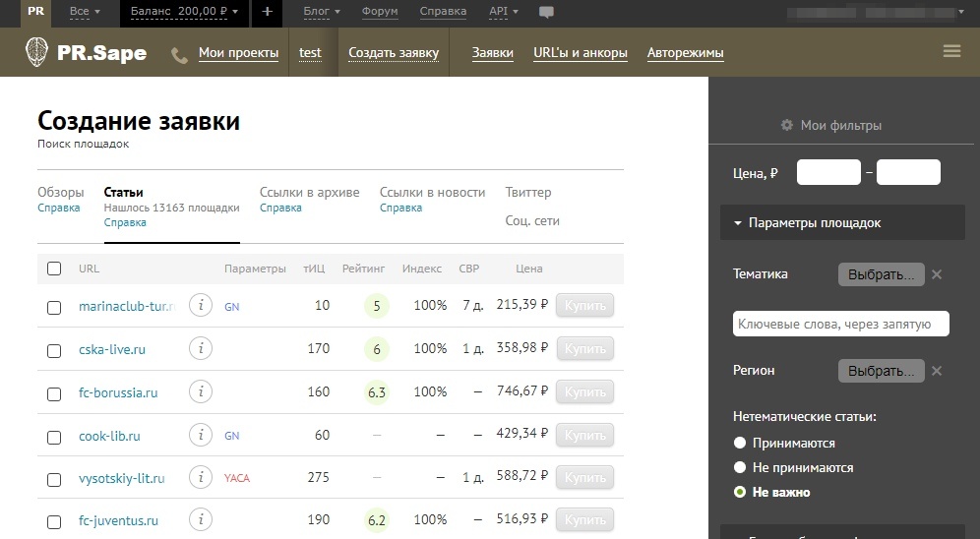980x539 pixels.
Task: Open the fc-juventus.ru site link
Action: tap(118, 520)
